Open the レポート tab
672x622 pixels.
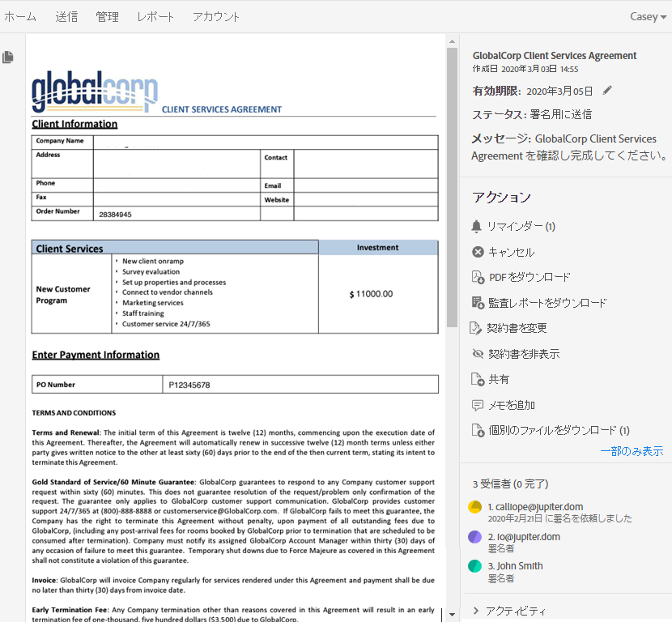click(x=155, y=17)
